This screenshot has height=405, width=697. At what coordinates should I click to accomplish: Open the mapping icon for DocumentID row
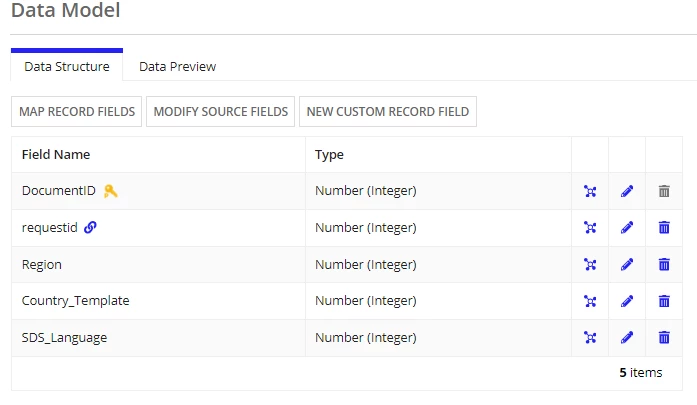coord(590,191)
